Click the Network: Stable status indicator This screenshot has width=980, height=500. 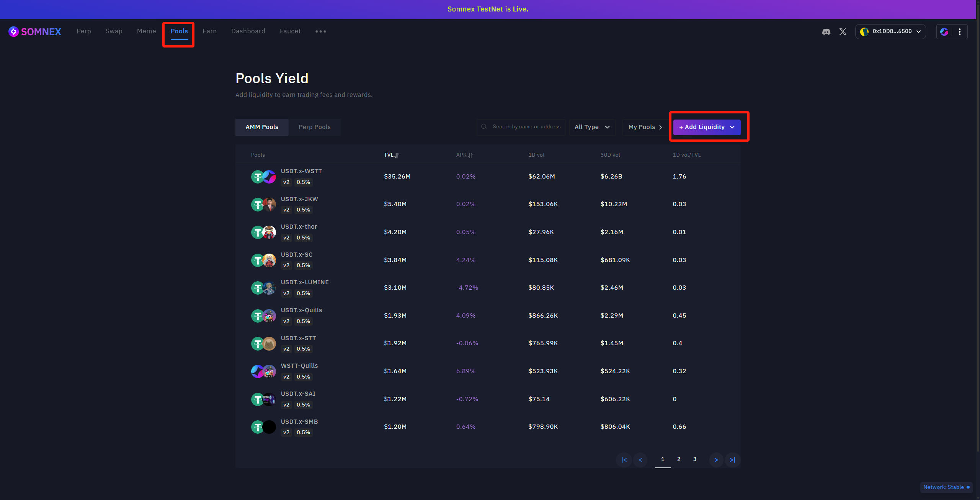tap(946, 487)
